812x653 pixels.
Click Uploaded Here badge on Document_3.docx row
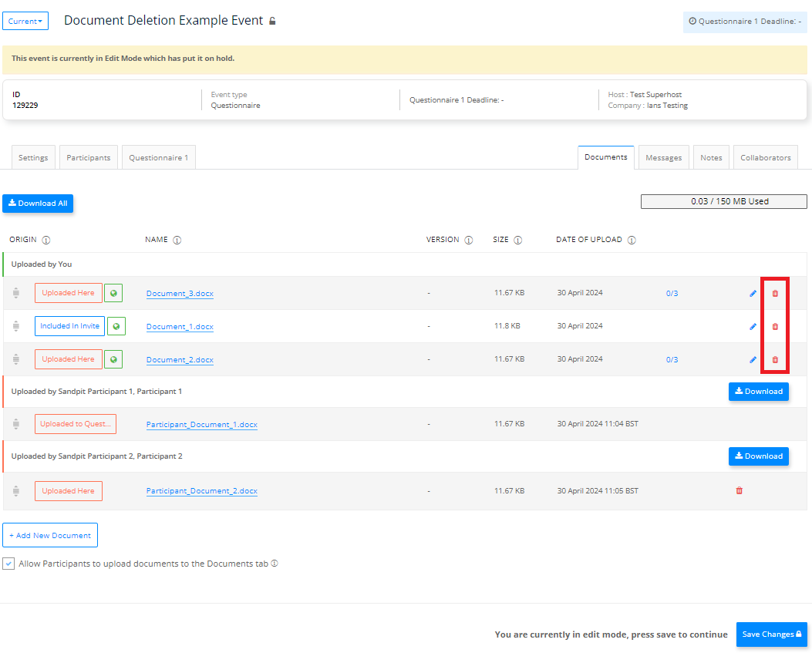point(69,293)
